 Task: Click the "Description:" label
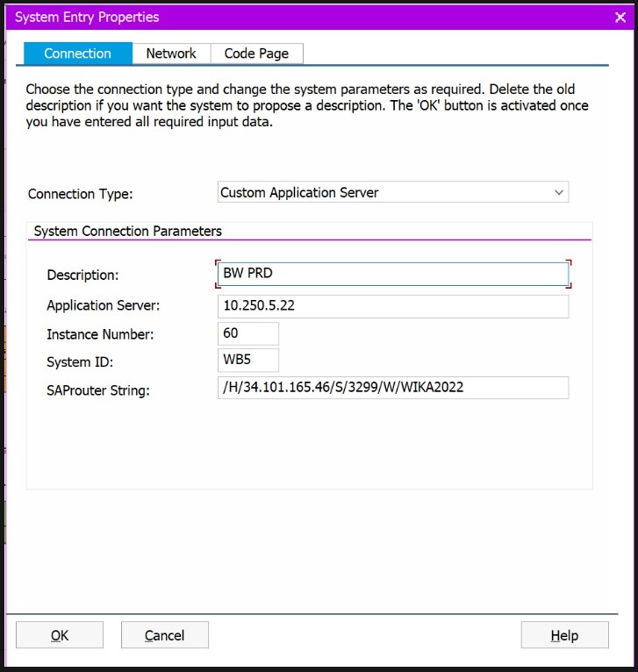click(82, 275)
